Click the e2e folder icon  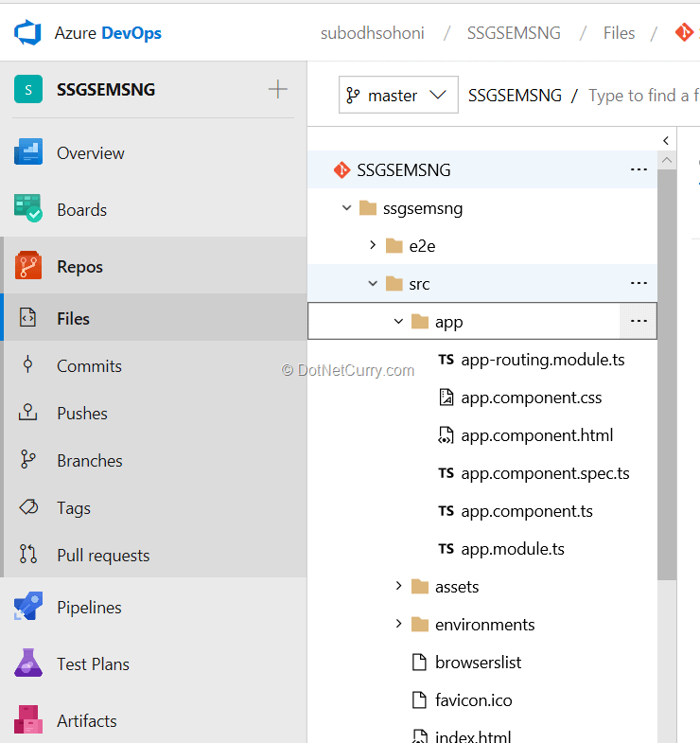click(394, 245)
